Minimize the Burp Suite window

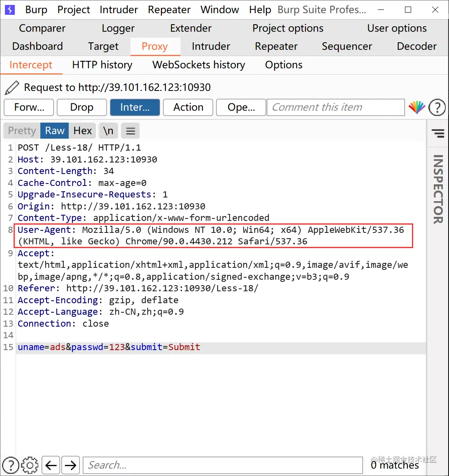(x=381, y=10)
